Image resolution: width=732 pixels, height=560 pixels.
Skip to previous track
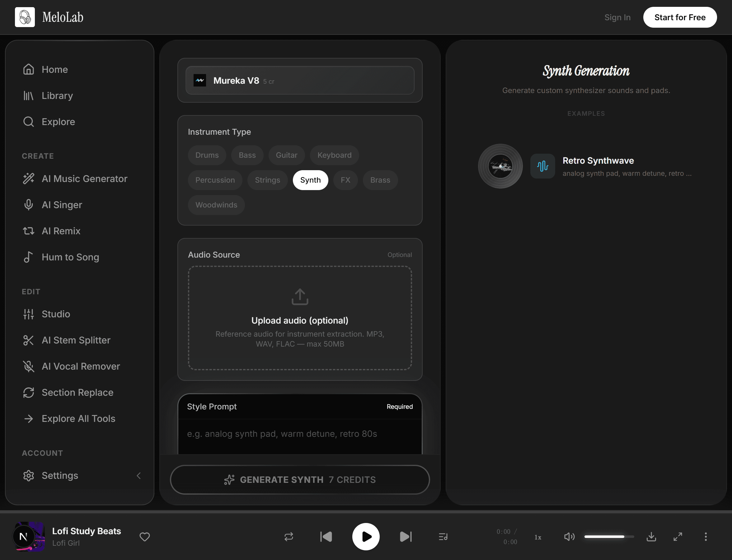[326, 537]
